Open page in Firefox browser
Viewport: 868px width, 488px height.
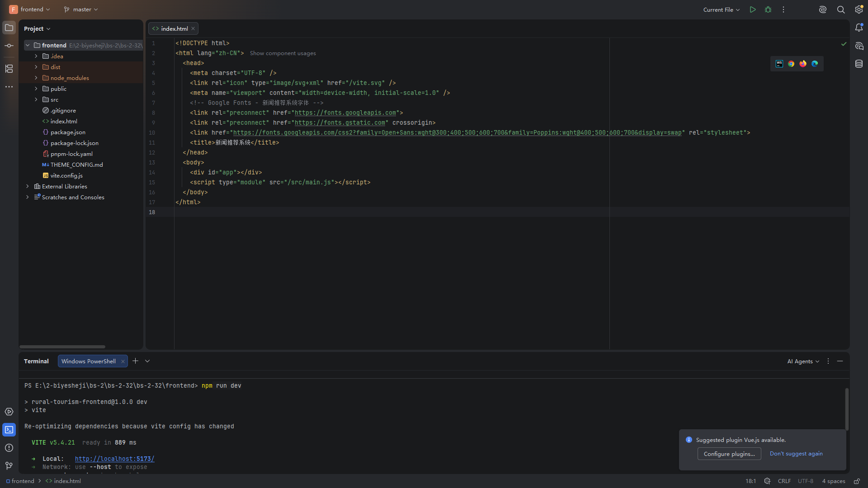pyautogui.click(x=803, y=64)
